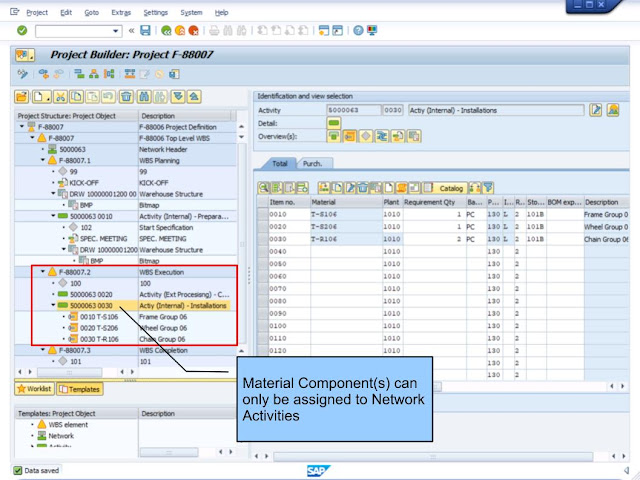The height and width of the screenshot is (480, 640).
Task: Open the Project menu
Action: pos(37,13)
